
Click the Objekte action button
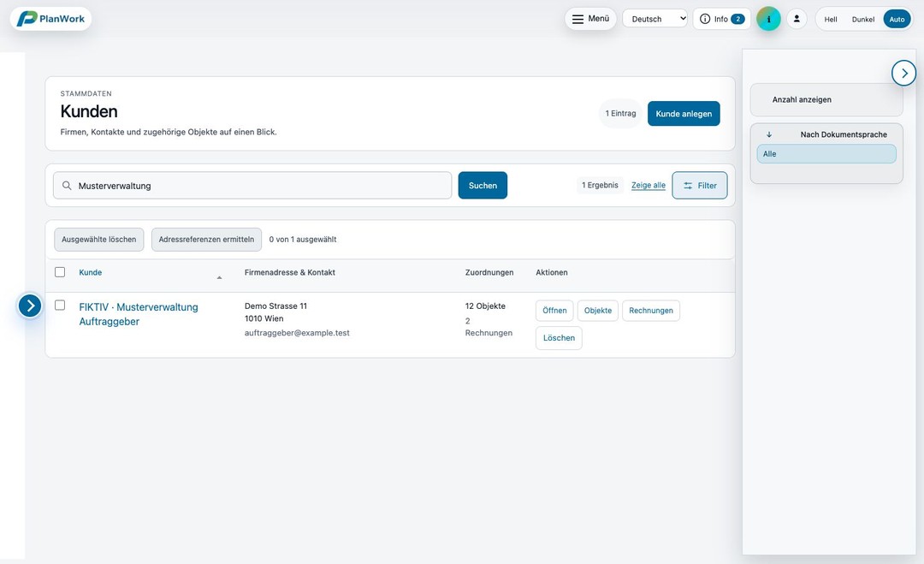tap(597, 311)
